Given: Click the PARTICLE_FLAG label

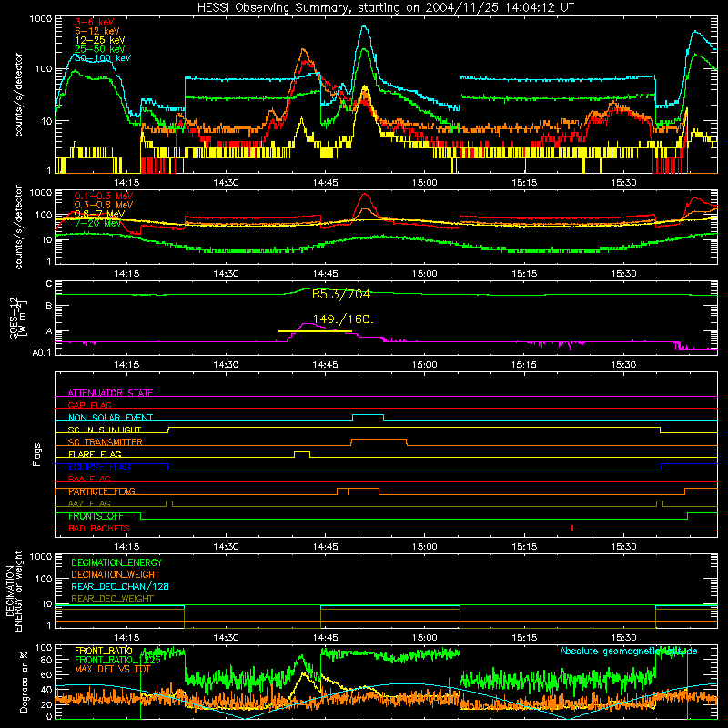Looking at the screenshot, I should tap(102, 491).
